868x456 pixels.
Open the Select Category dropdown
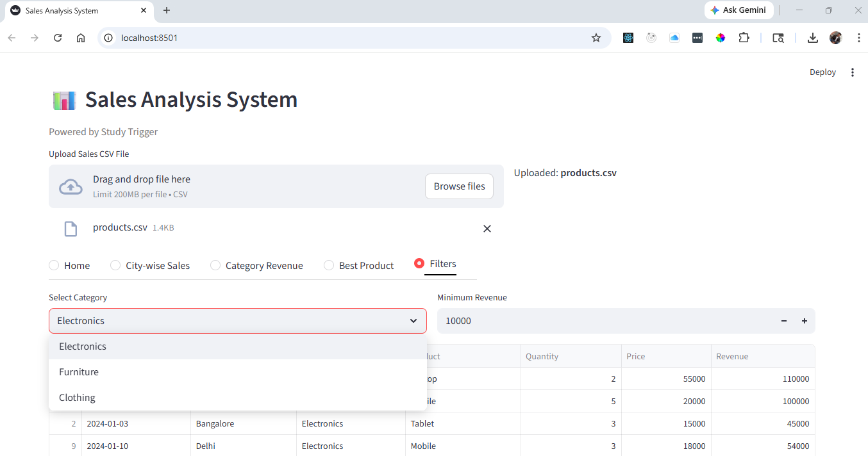coord(237,320)
